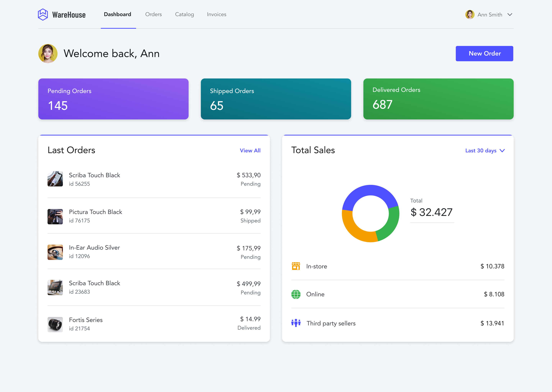Viewport: 552px width, 392px height.
Task: Click the Scriba Touch Black order thumbnail
Action: pyautogui.click(x=56, y=179)
